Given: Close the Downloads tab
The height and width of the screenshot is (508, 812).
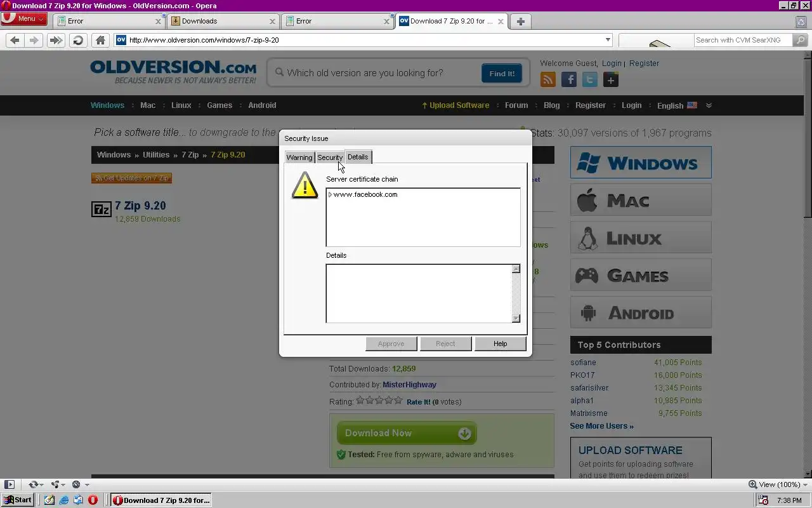Looking at the screenshot, I should 272,21.
